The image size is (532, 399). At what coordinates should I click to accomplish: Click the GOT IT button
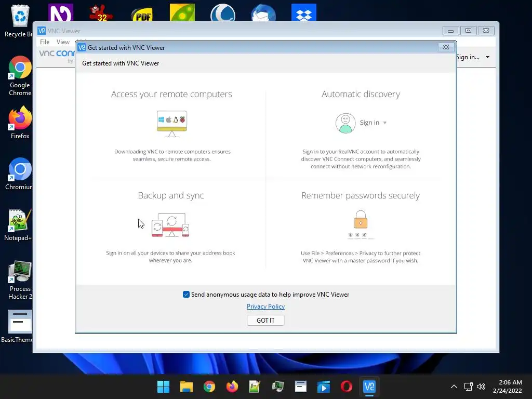pyautogui.click(x=265, y=320)
